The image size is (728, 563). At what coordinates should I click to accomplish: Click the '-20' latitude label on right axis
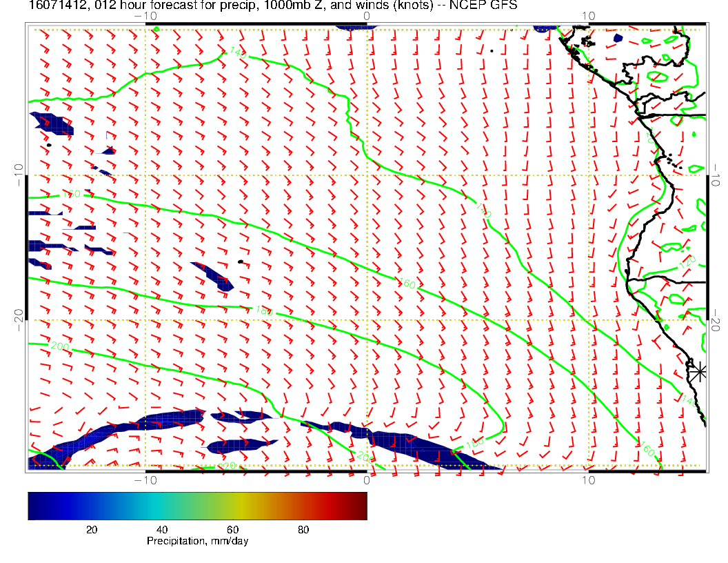(716, 320)
